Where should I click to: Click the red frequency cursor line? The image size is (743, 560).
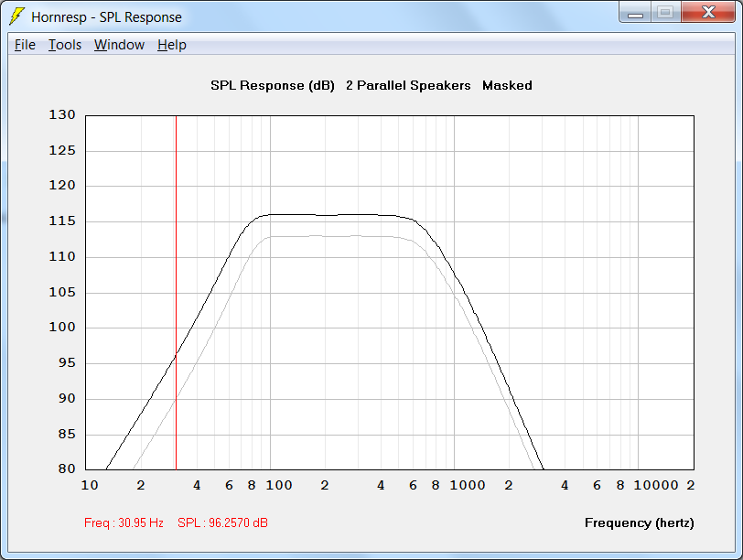pyautogui.click(x=176, y=293)
